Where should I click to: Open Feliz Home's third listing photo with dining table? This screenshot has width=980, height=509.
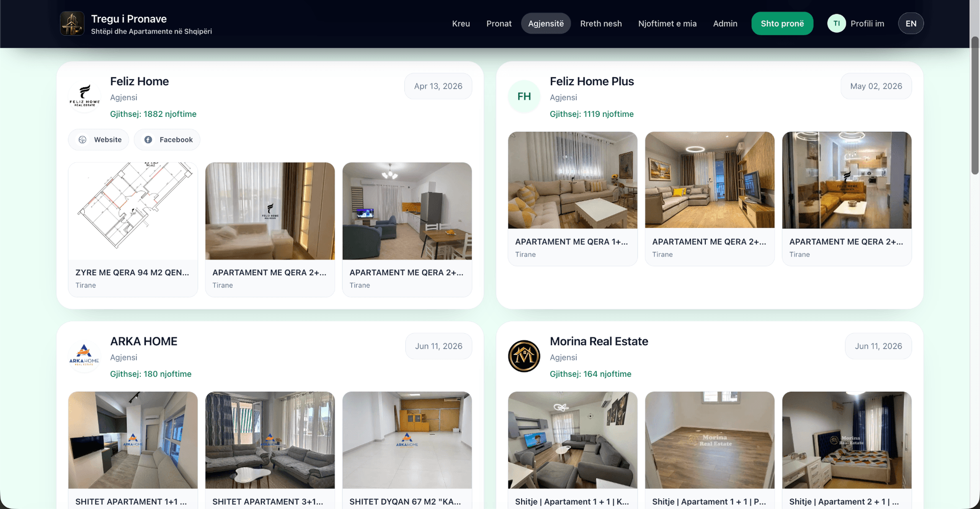(x=407, y=211)
